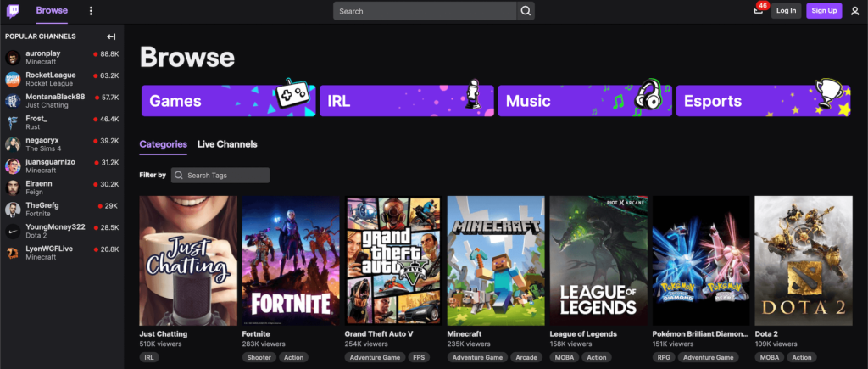Open the Fortnite cover art

tap(291, 260)
